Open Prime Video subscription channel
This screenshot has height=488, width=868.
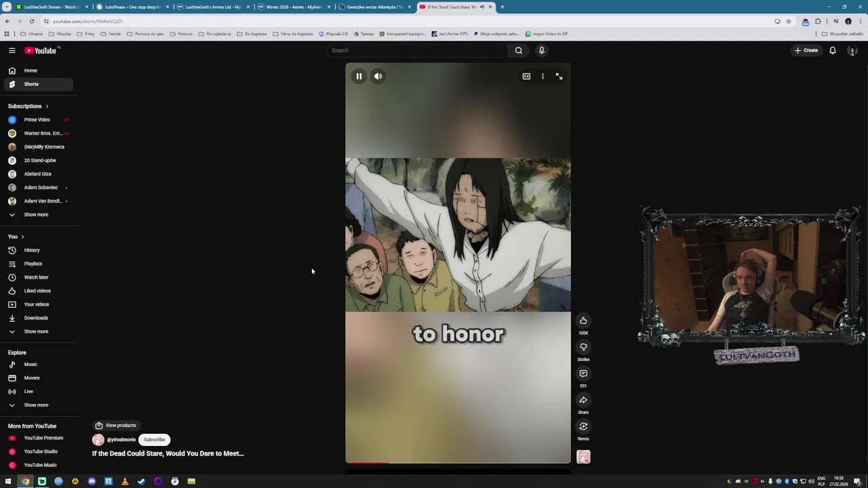coord(37,119)
